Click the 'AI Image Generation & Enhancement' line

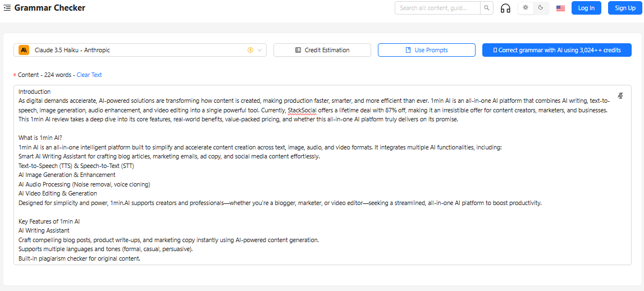click(x=67, y=175)
